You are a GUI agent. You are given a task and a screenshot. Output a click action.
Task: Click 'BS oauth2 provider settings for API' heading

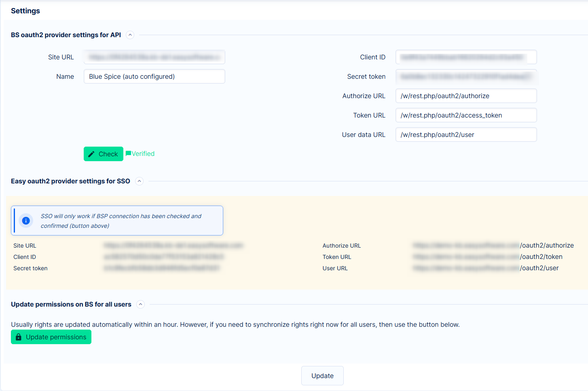click(x=66, y=35)
